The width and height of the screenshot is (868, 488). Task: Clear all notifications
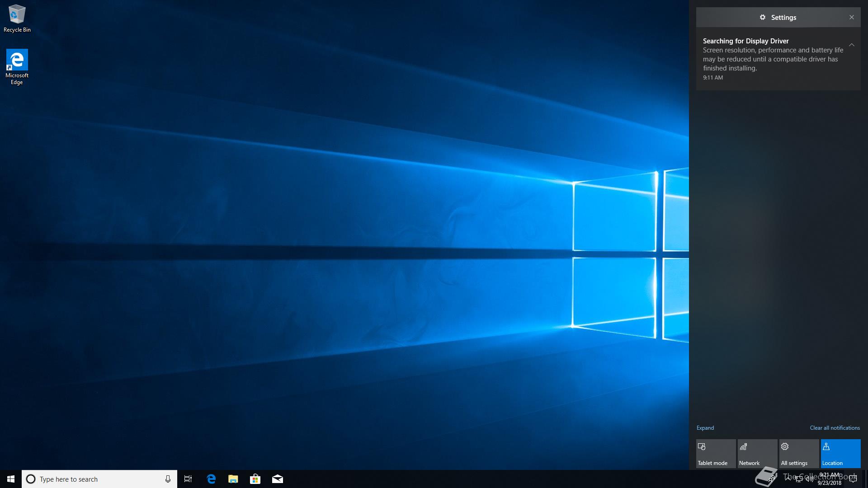(835, 427)
